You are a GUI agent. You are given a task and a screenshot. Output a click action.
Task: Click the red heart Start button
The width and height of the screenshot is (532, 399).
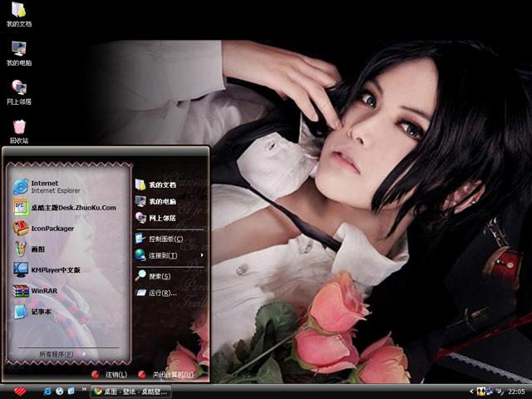[20, 392]
